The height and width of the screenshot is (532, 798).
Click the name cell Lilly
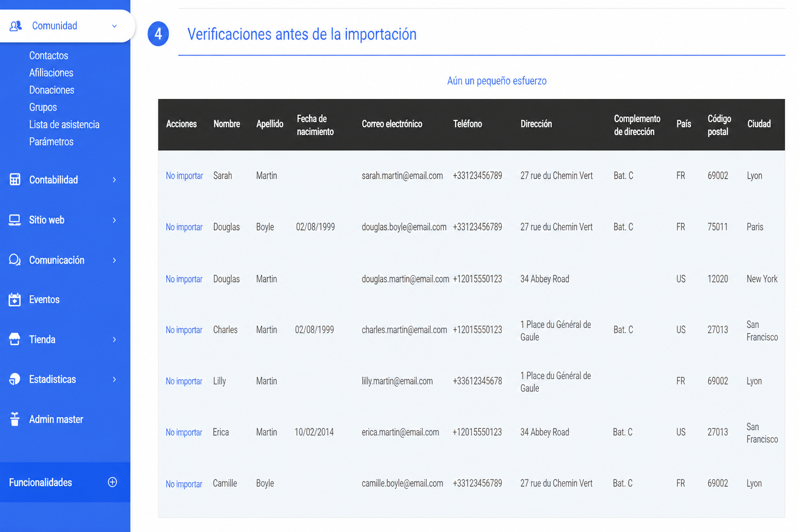[219, 381]
